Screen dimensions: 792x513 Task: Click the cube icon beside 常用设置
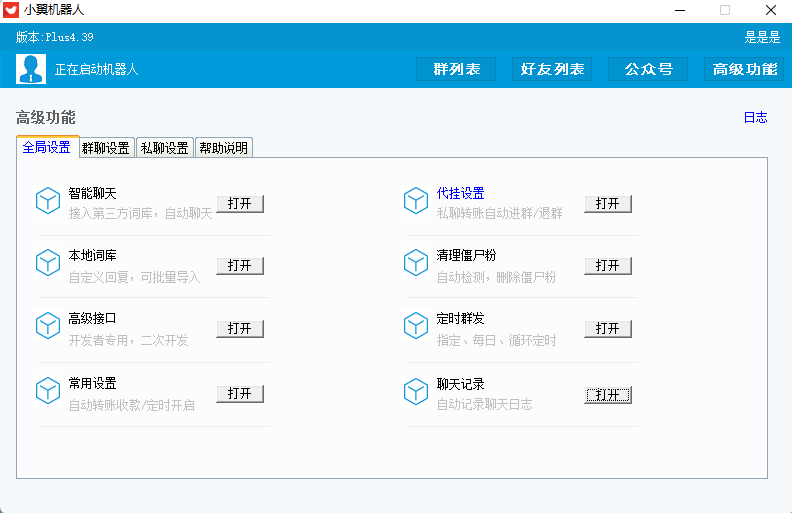[x=48, y=391]
